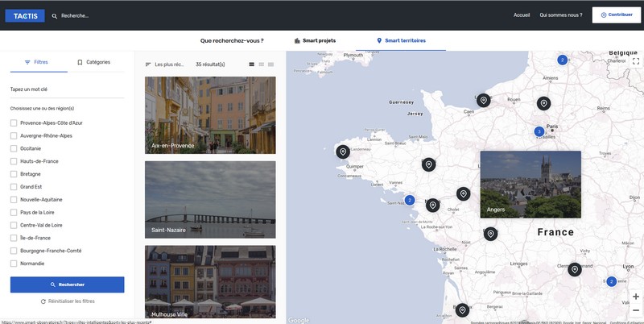Click the cluster marker 2 near Belgique

[x=562, y=60]
